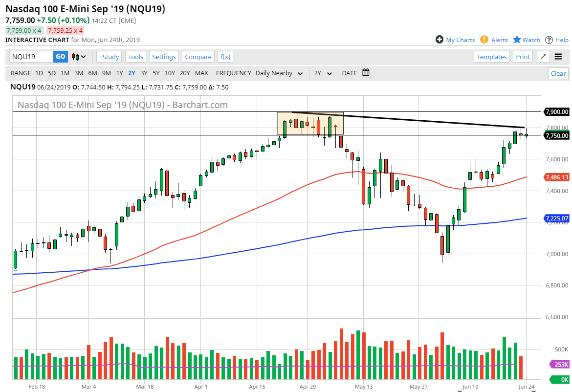Open the hamburger menu icon
Image resolution: width=572 pixels, height=392 pixels.
point(558,56)
